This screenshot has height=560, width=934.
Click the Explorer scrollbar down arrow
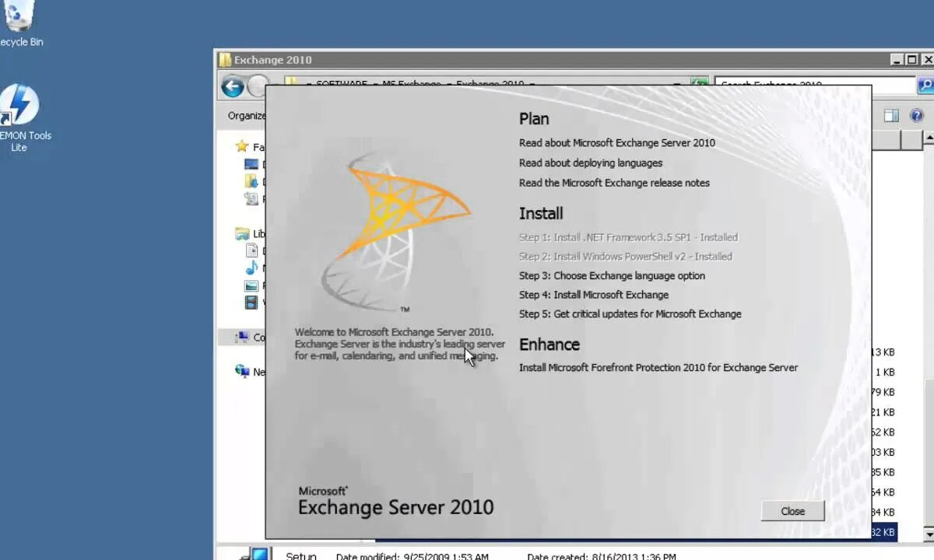click(x=929, y=533)
